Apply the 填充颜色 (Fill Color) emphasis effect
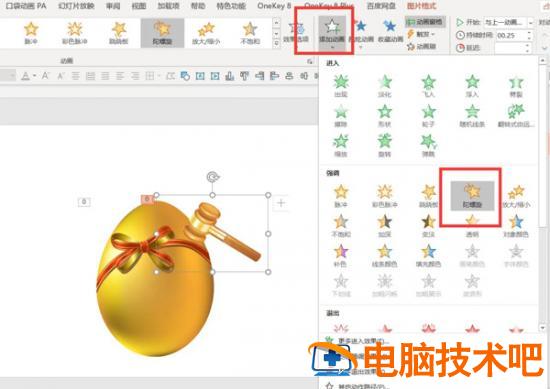 coord(429,256)
